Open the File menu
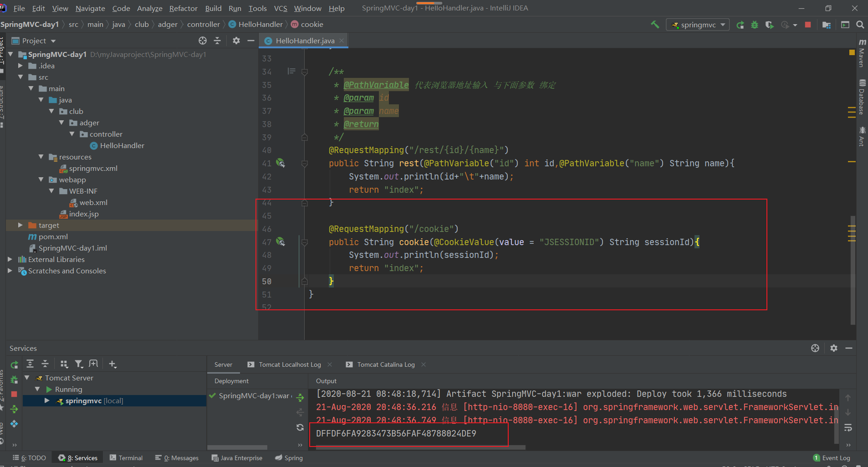The height and width of the screenshot is (467, 868). 19,8
